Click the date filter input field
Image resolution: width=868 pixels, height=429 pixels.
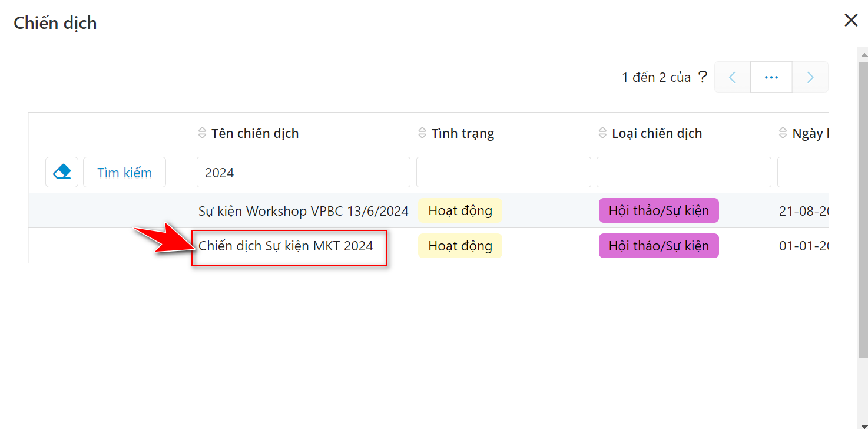[x=803, y=172]
